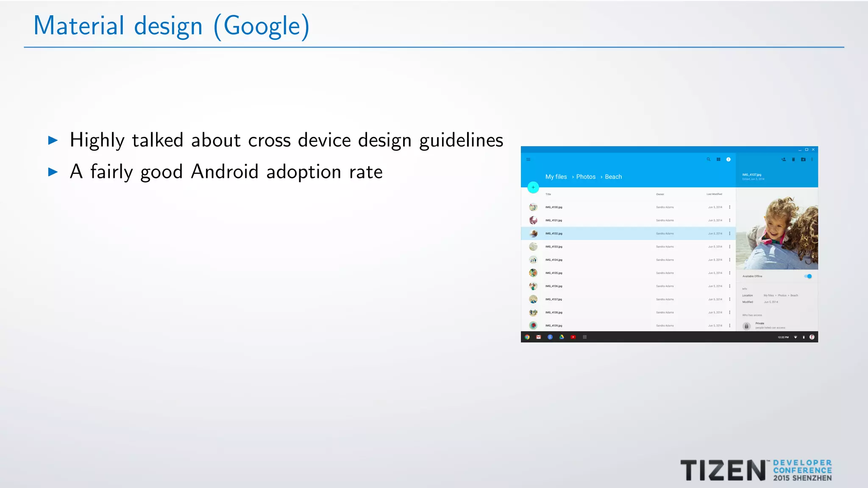Open details panel overflow menu

(x=812, y=160)
